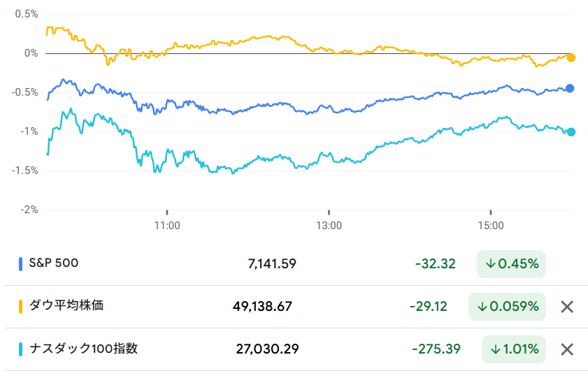
Task: Click the 11:00 time axis label
Action: (167, 226)
